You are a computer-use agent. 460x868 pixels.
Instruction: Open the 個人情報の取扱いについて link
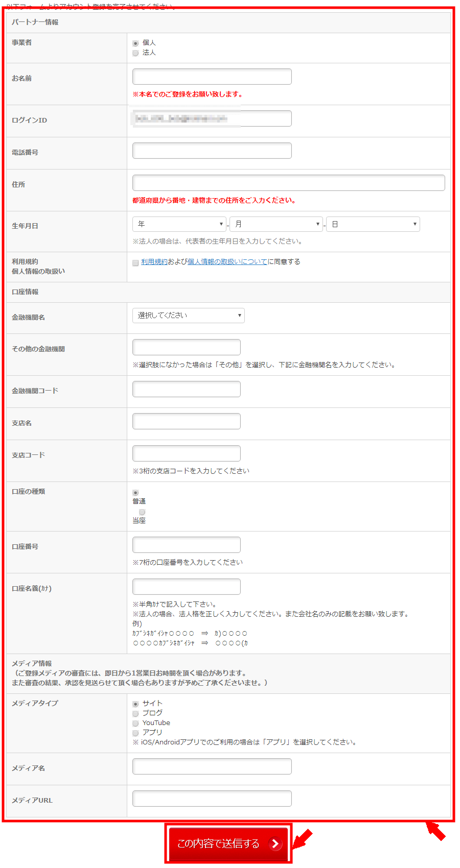pyautogui.click(x=227, y=261)
